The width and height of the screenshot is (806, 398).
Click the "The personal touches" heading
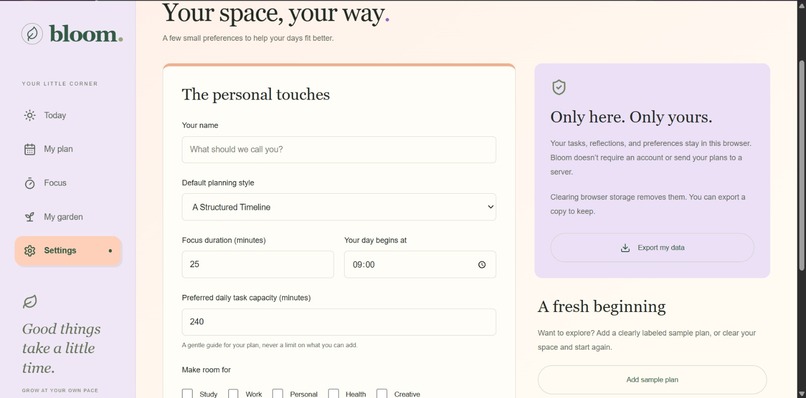pos(255,95)
